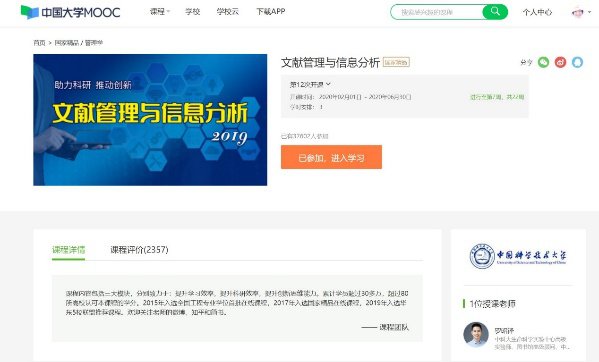The height and width of the screenshot is (362, 599).
Task: Share the course via WeChat icon
Action: coord(543,62)
